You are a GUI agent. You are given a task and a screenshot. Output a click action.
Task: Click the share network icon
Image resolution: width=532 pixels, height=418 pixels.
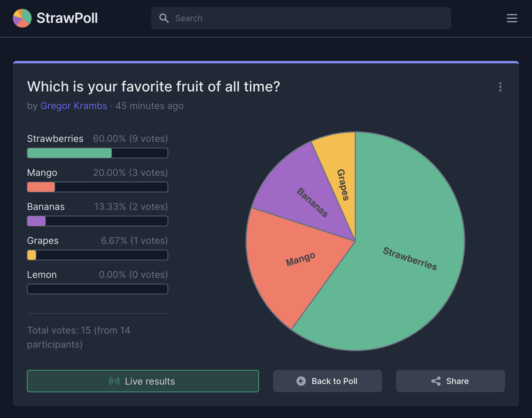pos(436,381)
